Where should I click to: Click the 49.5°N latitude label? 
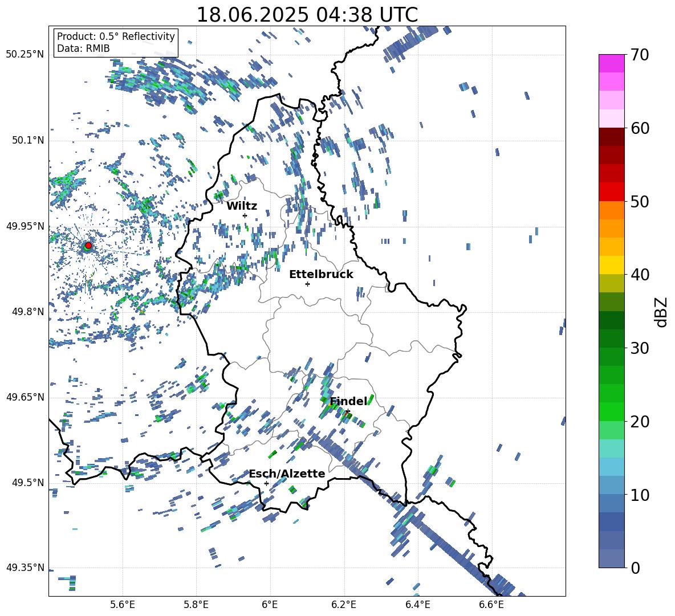[x=28, y=483]
